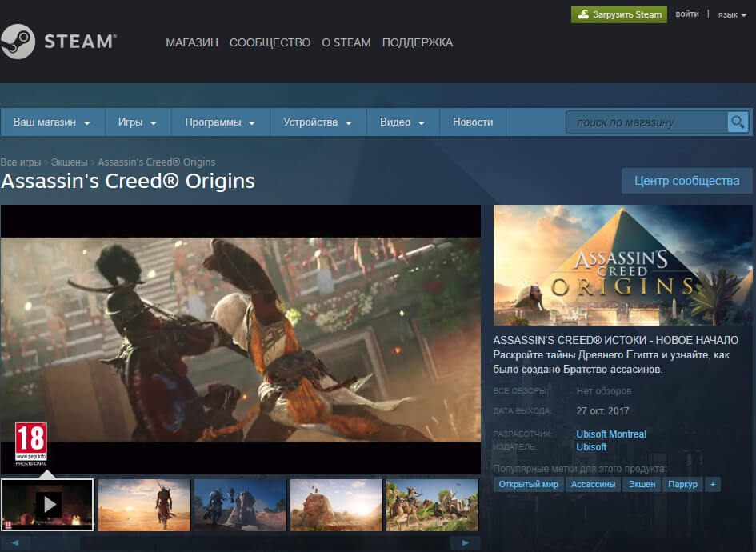The width and height of the screenshot is (756, 552).
Task: Select assassin near pyramid screenshot thumbnail
Action: pos(240,505)
